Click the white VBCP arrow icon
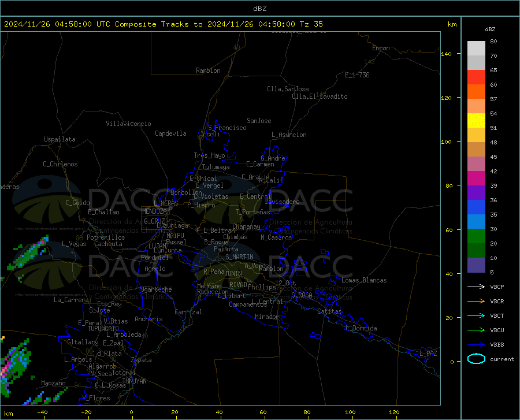The image size is (520, 420). coord(476,287)
